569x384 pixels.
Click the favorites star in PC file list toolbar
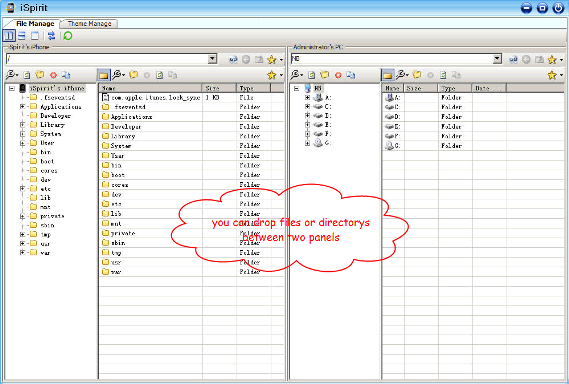552,75
